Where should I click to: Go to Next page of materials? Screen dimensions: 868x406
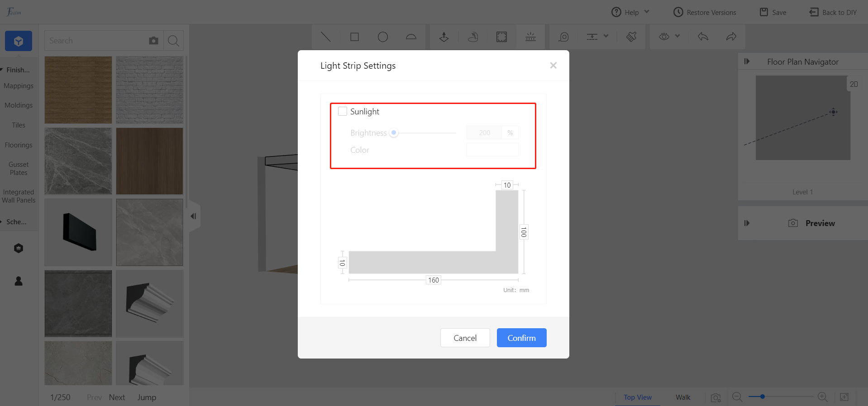[117, 397]
